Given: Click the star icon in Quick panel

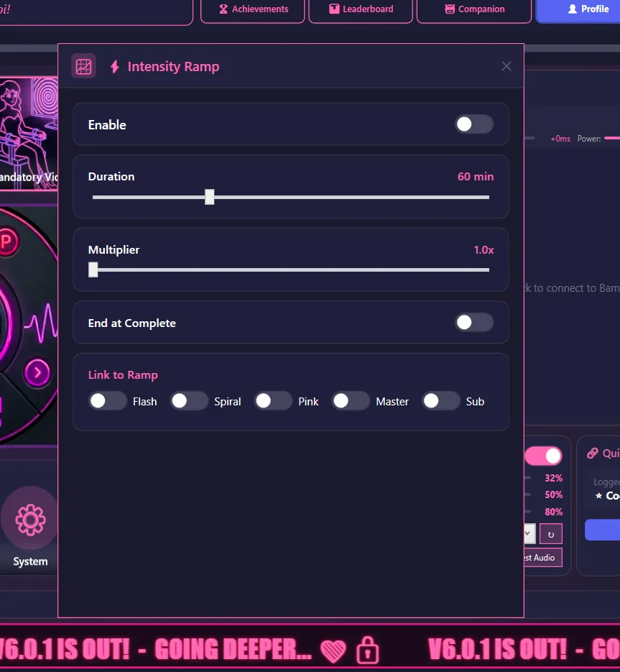Looking at the screenshot, I should coord(598,496).
